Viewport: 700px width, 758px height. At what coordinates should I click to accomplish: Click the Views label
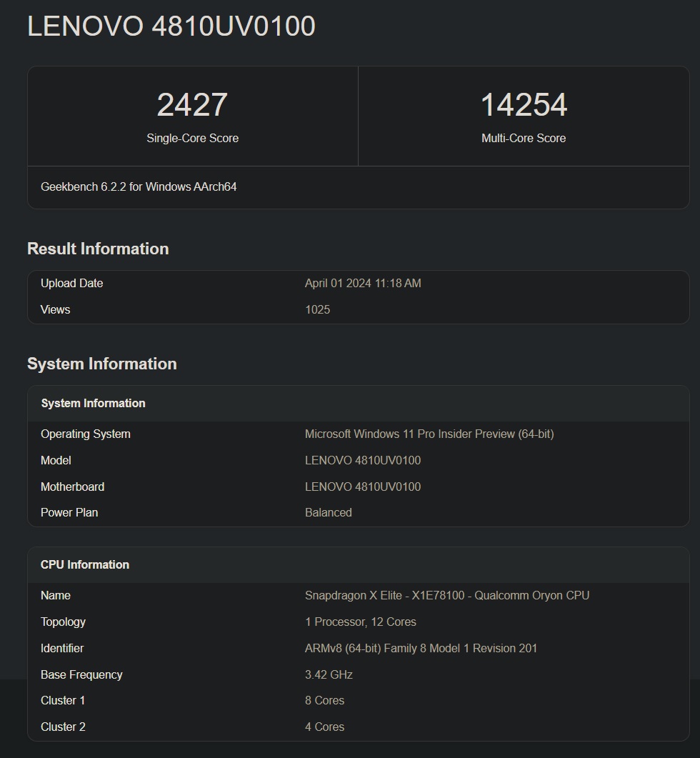pos(55,309)
